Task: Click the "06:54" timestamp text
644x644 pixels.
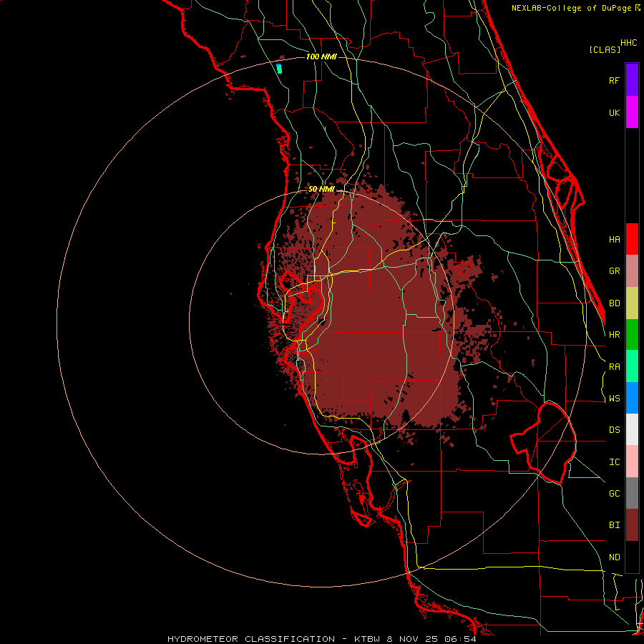Action: coord(460,639)
